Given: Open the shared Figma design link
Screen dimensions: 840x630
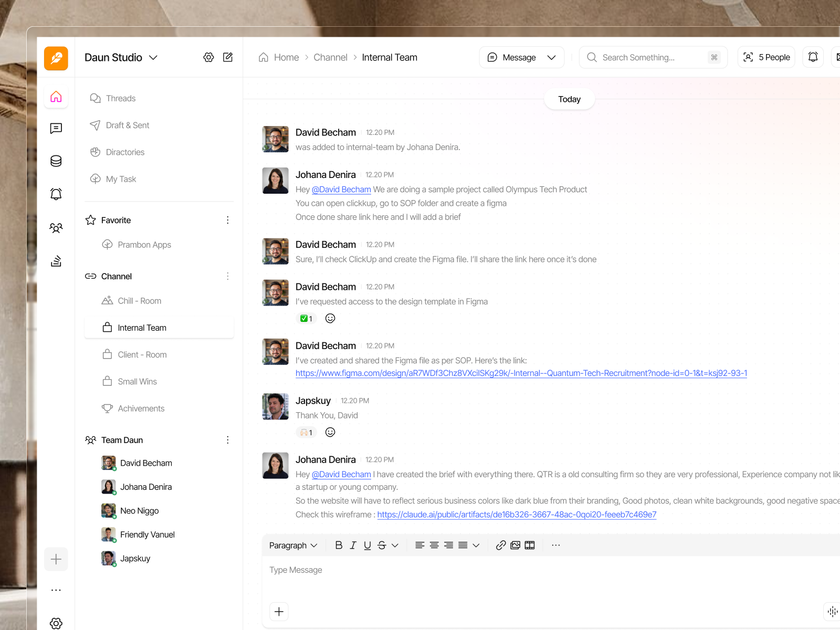Looking at the screenshot, I should (x=521, y=373).
